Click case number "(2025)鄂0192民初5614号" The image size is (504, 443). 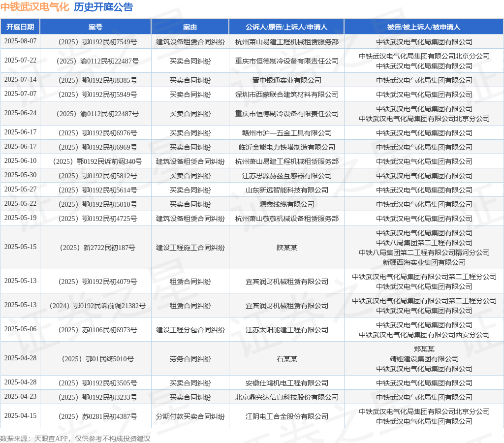point(98,190)
